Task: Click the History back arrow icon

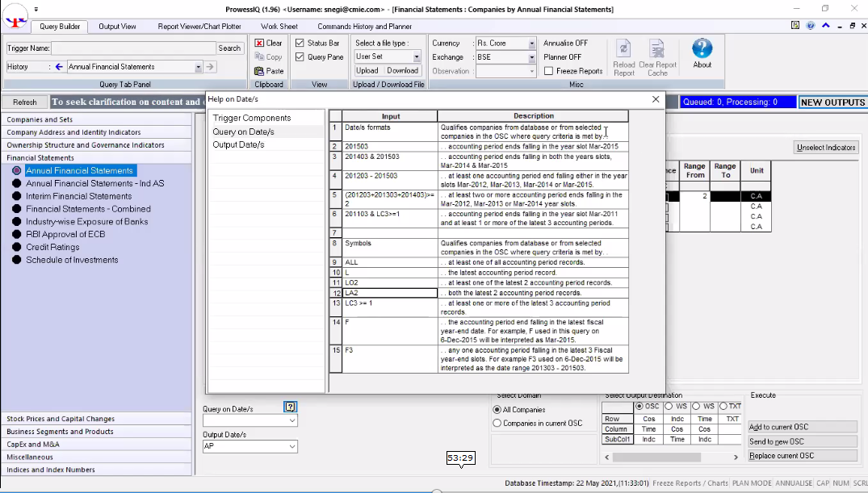Action: [59, 67]
